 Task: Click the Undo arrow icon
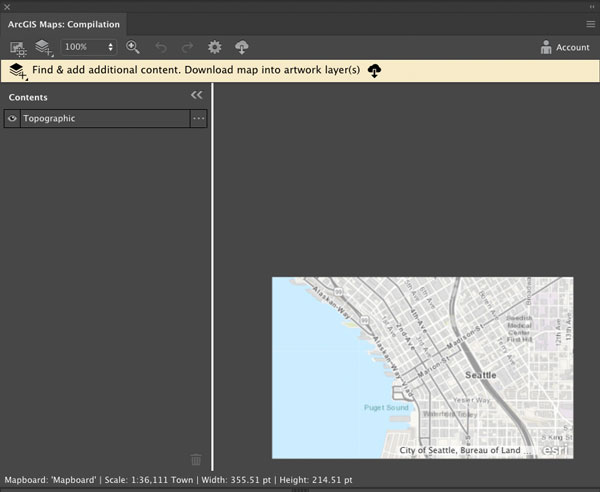[161, 47]
